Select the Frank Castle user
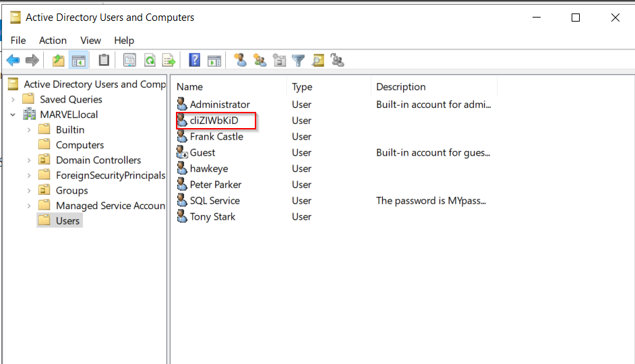 tap(216, 136)
